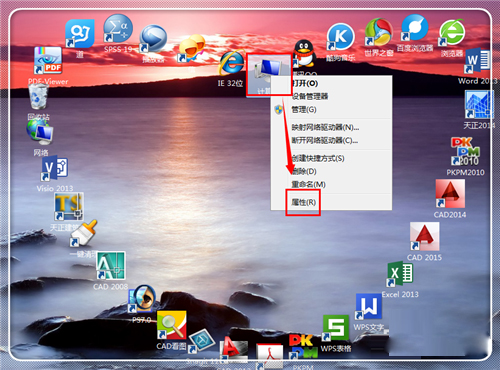Choose 断开网络驱动器(C)... menu entry

(331, 140)
